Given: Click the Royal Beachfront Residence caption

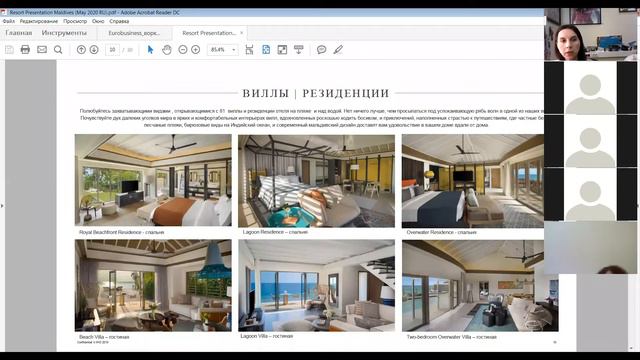Looking at the screenshot, I should pos(122,232).
